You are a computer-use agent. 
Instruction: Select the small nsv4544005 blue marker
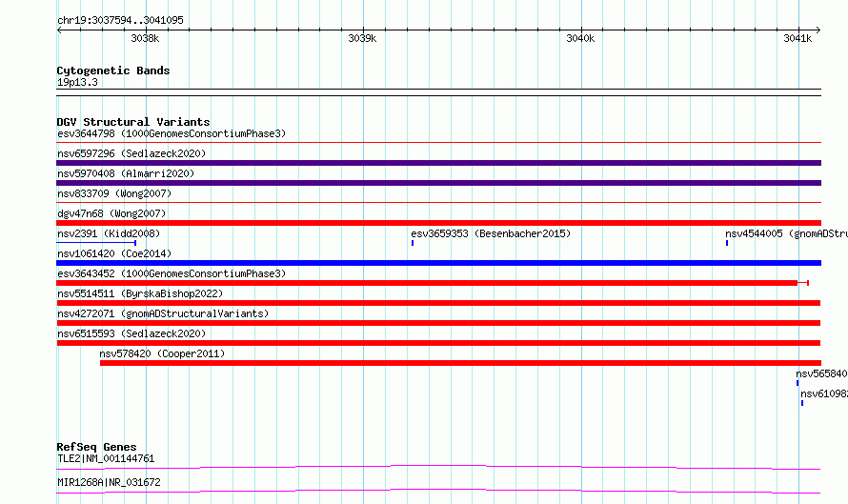pyautogui.click(x=727, y=243)
